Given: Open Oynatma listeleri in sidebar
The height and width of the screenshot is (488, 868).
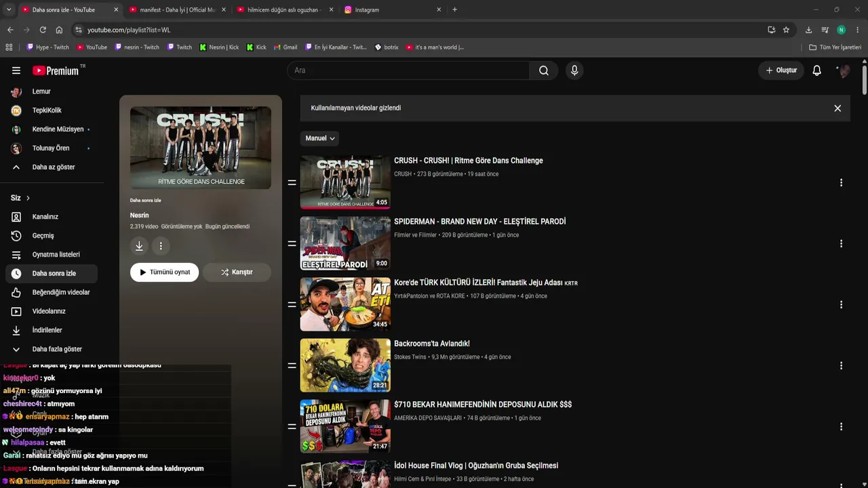Looking at the screenshot, I should [x=52, y=255].
